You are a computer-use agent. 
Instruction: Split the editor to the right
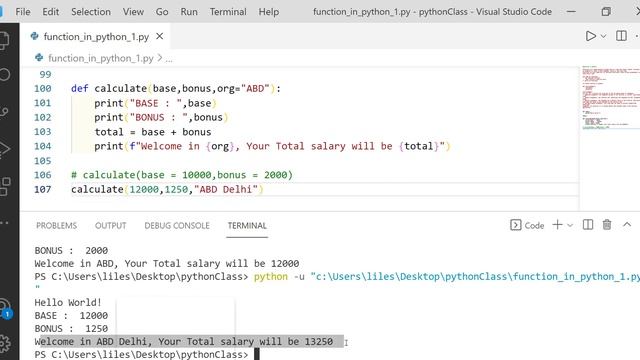pyautogui.click(x=621, y=36)
